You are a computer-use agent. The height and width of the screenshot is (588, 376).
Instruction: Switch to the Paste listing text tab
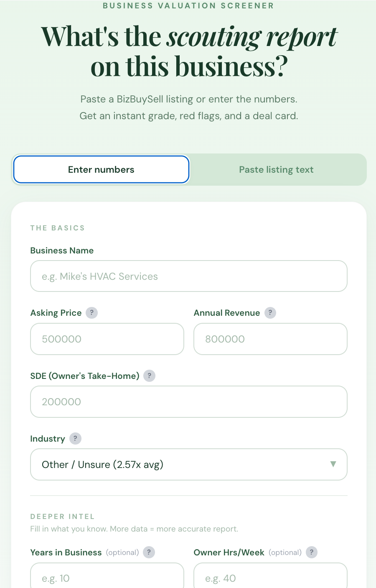click(276, 169)
